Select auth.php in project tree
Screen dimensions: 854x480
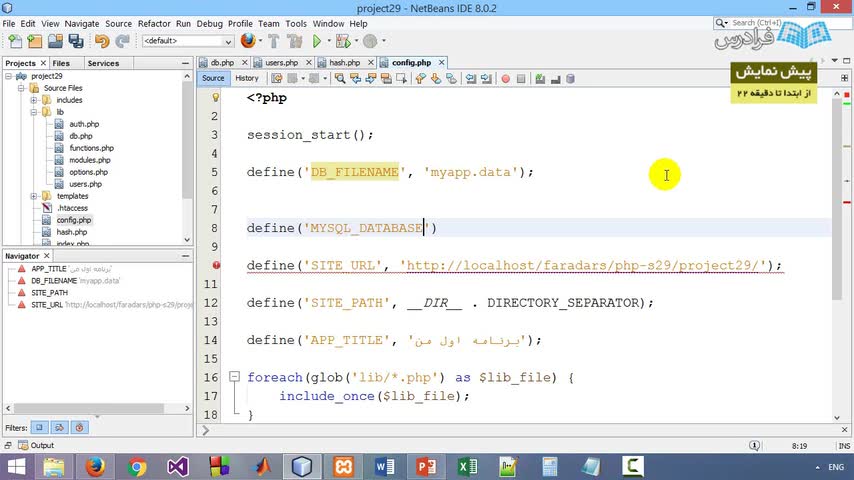click(x=84, y=124)
